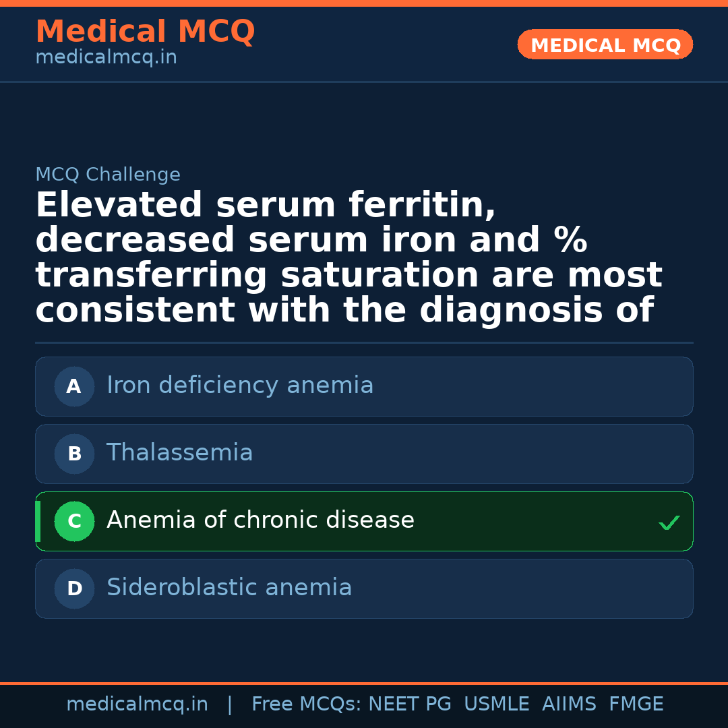Click the serum ferritin question text
The image size is (728, 728).
pos(348,258)
